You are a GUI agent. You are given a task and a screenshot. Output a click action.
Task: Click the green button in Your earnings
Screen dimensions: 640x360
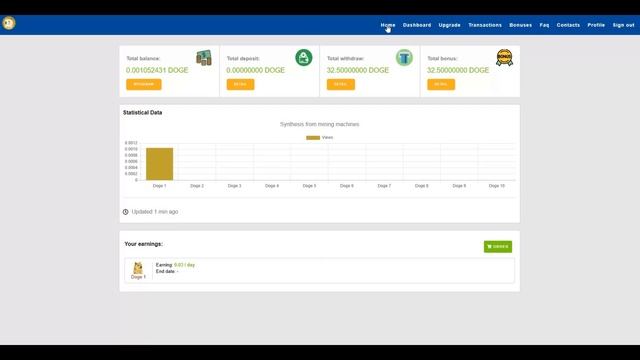(x=498, y=247)
